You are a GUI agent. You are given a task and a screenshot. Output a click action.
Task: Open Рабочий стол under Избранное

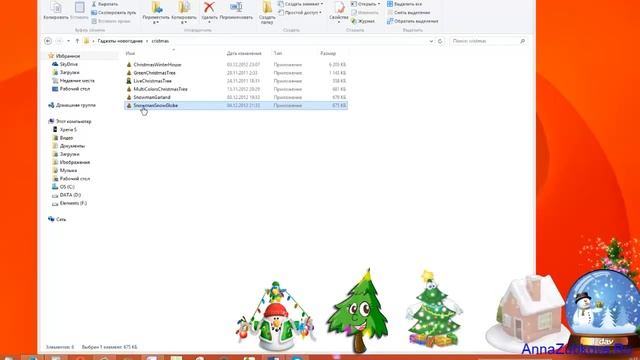71,89
